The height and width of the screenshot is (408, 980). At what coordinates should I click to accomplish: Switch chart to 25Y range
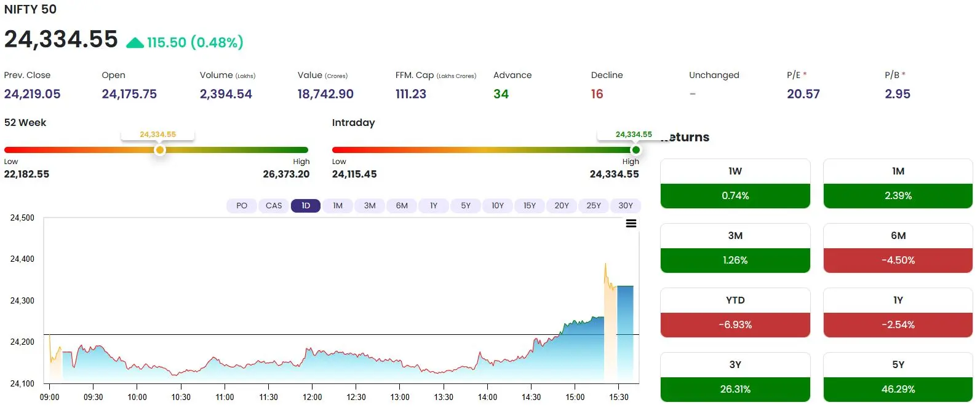tap(594, 206)
